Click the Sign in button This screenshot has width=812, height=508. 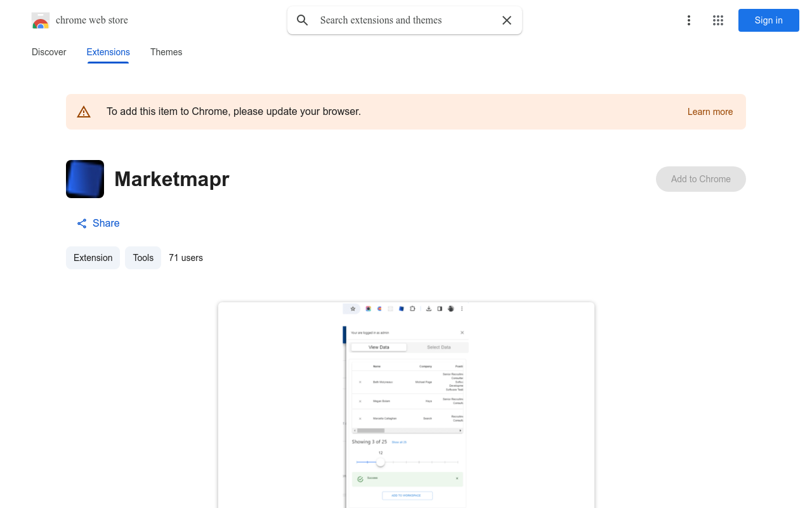point(769,20)
